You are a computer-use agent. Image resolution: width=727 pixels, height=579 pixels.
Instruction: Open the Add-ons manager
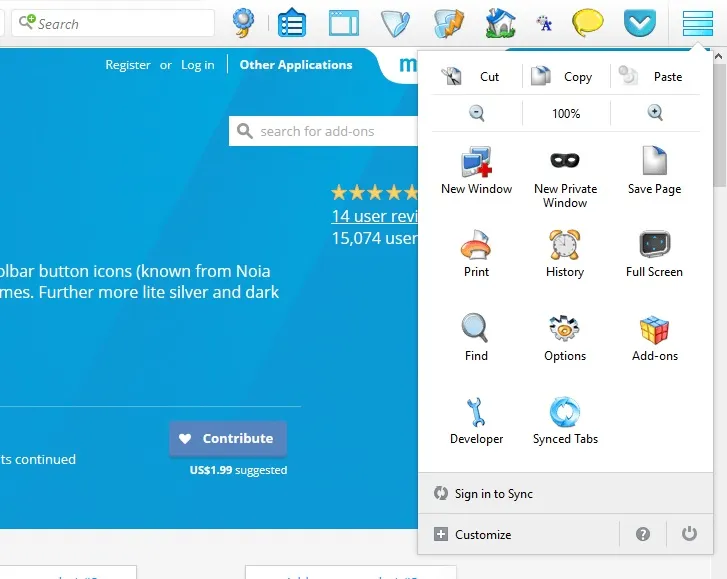655,338
